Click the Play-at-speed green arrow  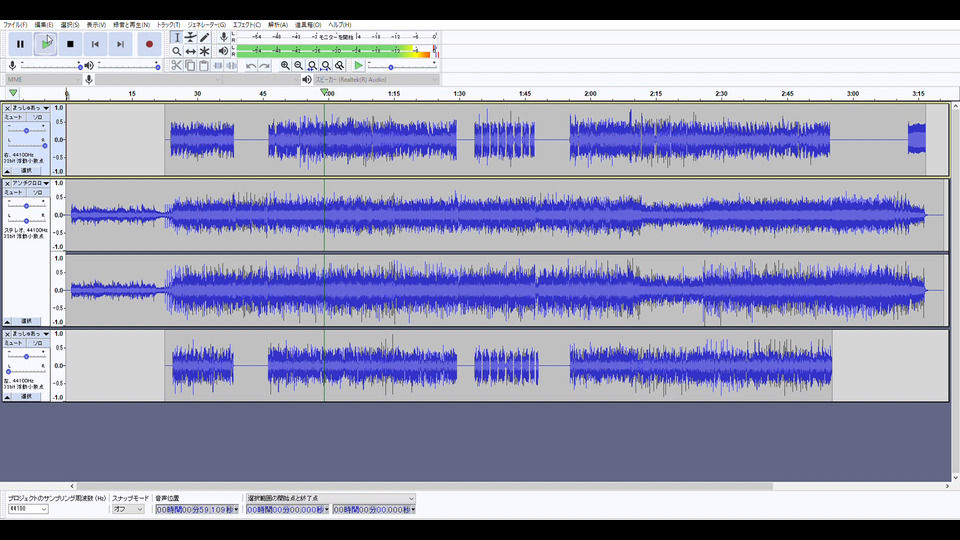(359, 66)
